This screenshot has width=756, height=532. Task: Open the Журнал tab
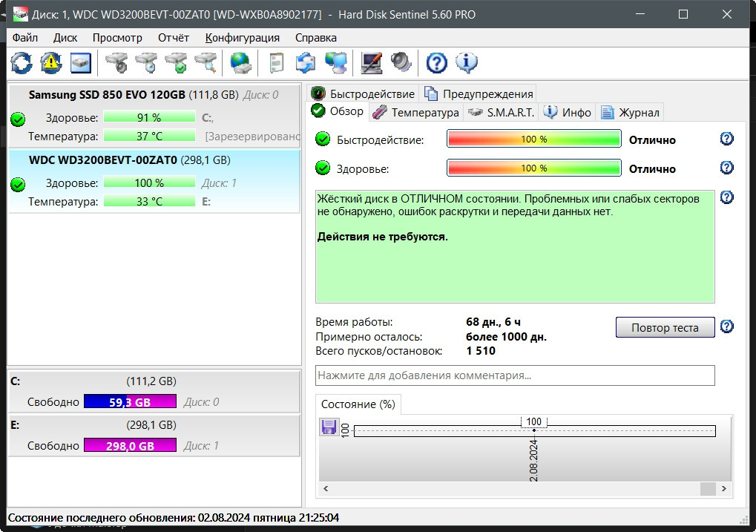click(631, 112)
